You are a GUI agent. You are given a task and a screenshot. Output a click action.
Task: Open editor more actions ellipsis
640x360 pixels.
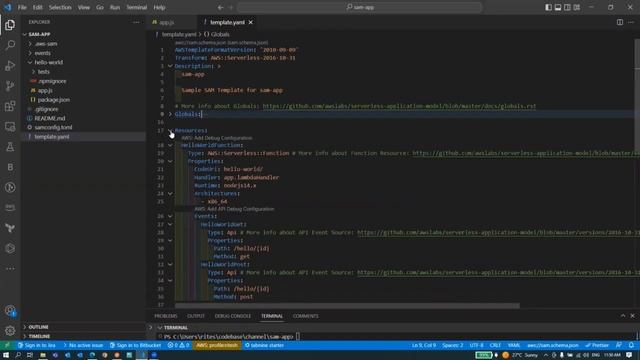(x=631, y=22)
